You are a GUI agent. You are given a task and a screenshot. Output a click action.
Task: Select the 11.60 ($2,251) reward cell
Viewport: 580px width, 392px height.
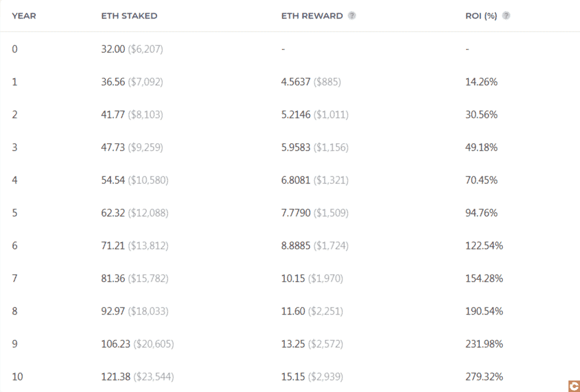pos(312,311)
